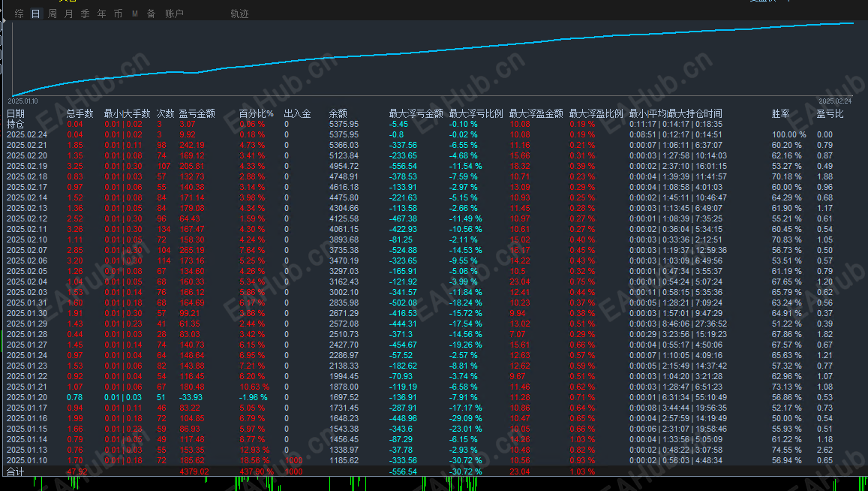Click the balance value 4954.72
Viewport: 868px width, 491px height.
344,166
